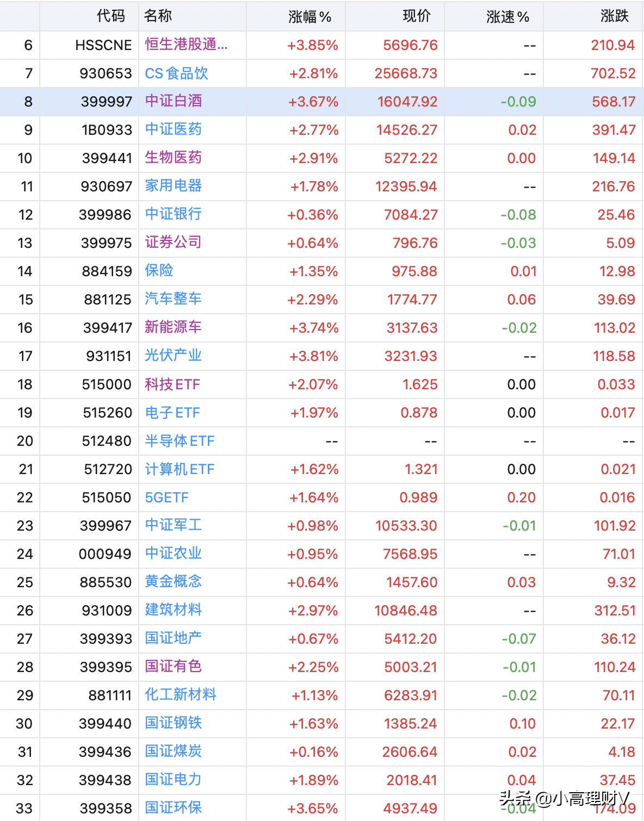Click the 科技ETF name

172,384
